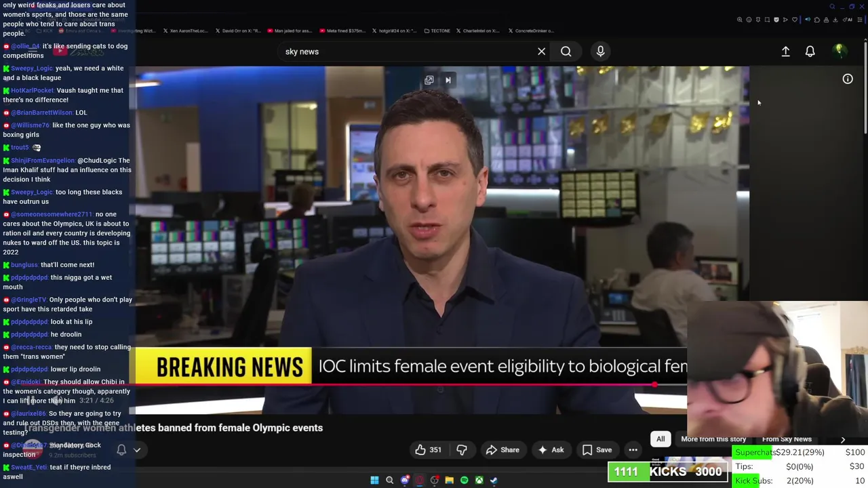Select 'From Sky News' chip
This screenshot has height=488, width=868.
(787, 439)
